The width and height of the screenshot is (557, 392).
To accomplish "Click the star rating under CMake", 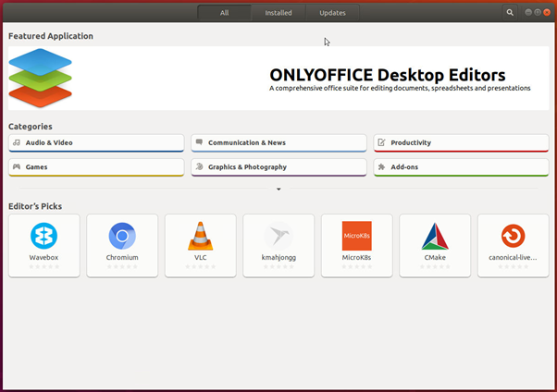I will (x=435, y=266).
